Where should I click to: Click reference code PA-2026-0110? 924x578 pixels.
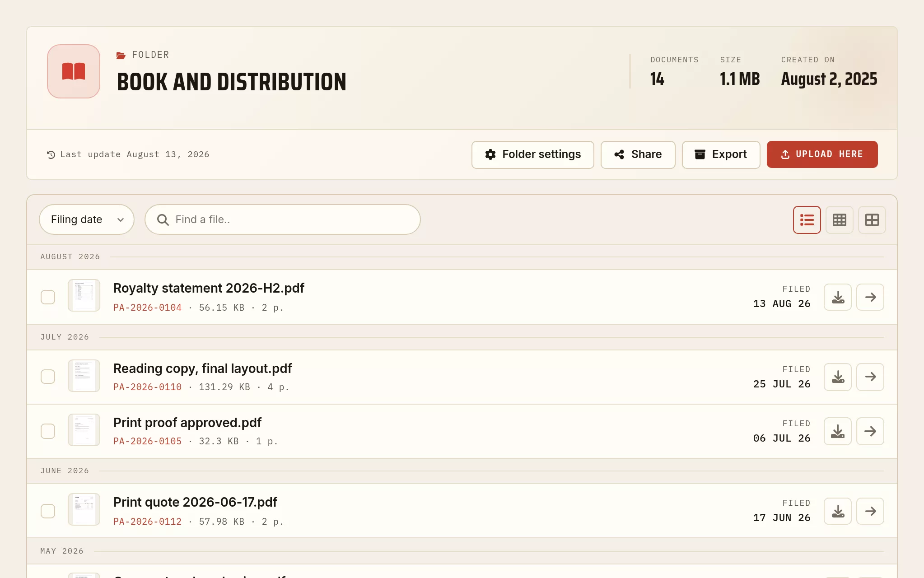(x=147, y=387)
